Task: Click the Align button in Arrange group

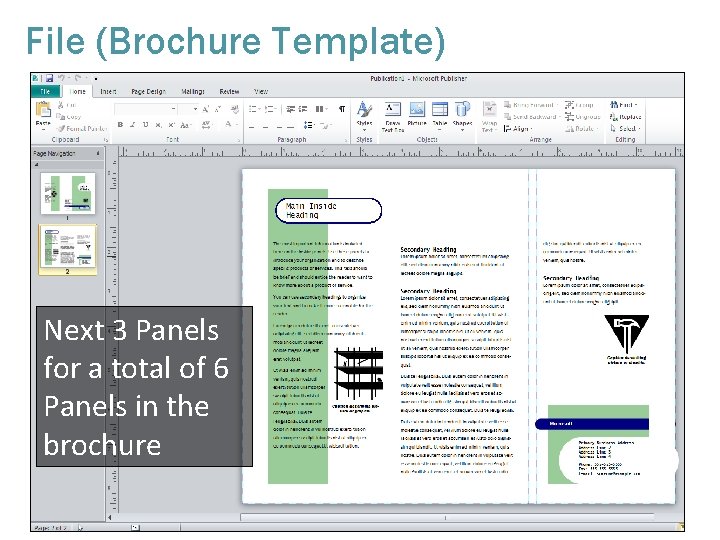Action: [x=518, y=129]
